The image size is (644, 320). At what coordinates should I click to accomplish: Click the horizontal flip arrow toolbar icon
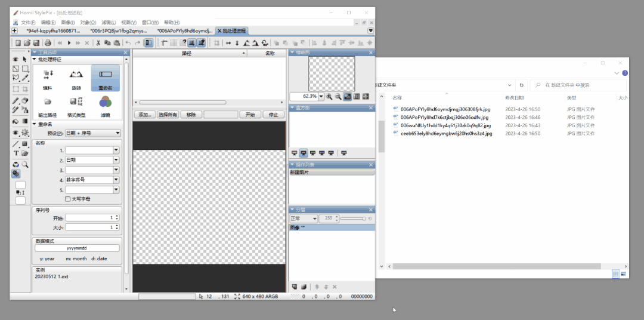(228, 43)
